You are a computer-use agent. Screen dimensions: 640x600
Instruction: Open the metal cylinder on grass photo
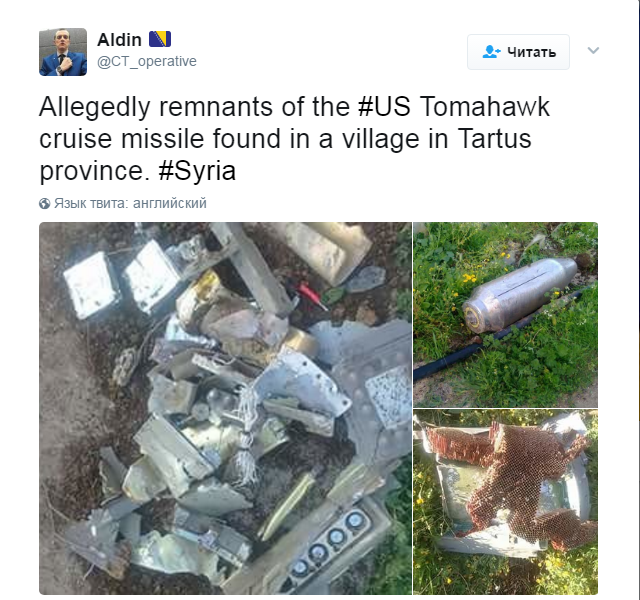pos(506,315)
